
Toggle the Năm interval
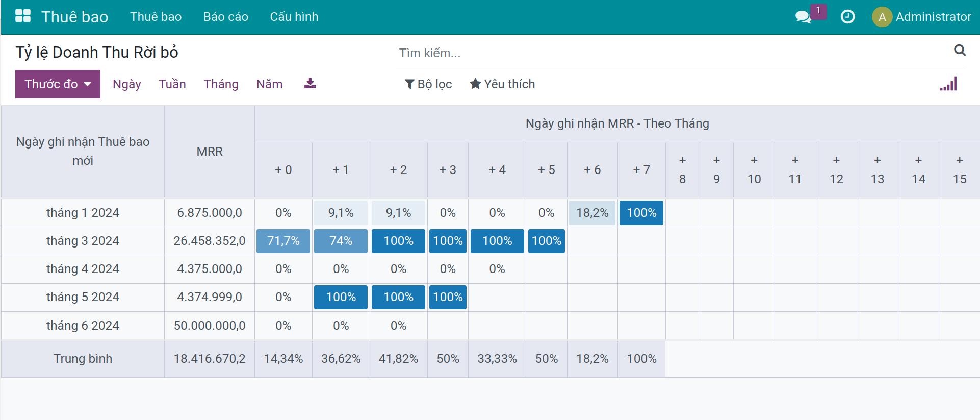pyautogui.click(x=269, y=84)
